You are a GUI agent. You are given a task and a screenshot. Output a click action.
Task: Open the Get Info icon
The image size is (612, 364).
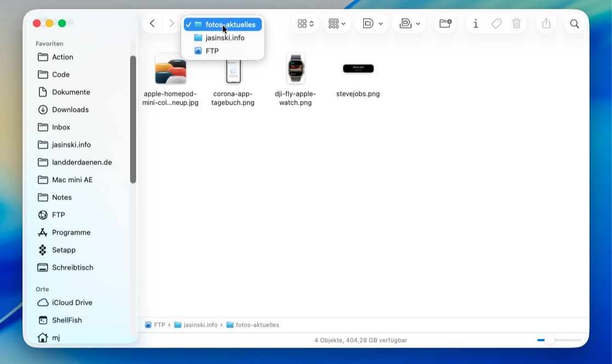pos(475,24)
